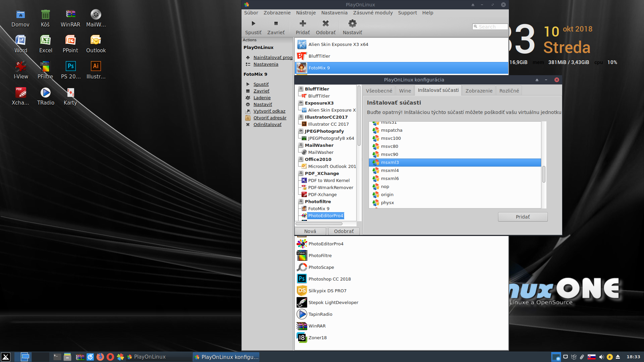The width and height of the screenshot is (644, 362).
Task: Select WinRAR in the app list
Action: [x=401, y=326]
